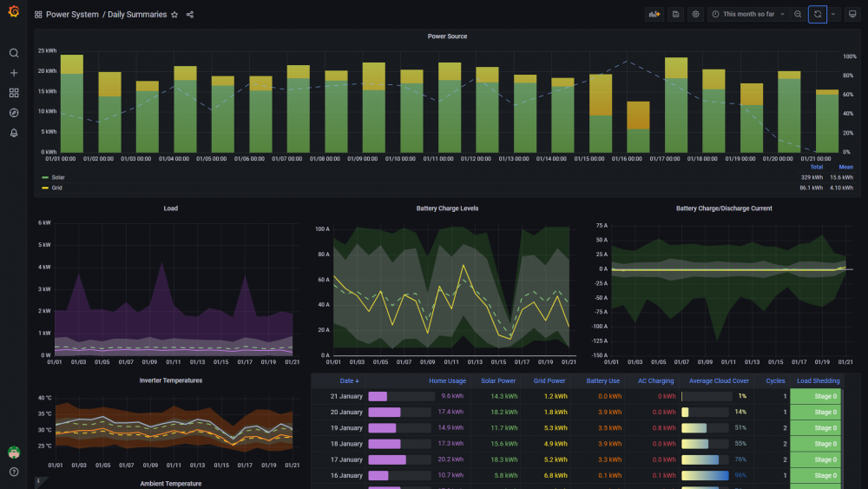
Task: Open the search dashboards icon in sidebar
Action: tap(14, 53)
